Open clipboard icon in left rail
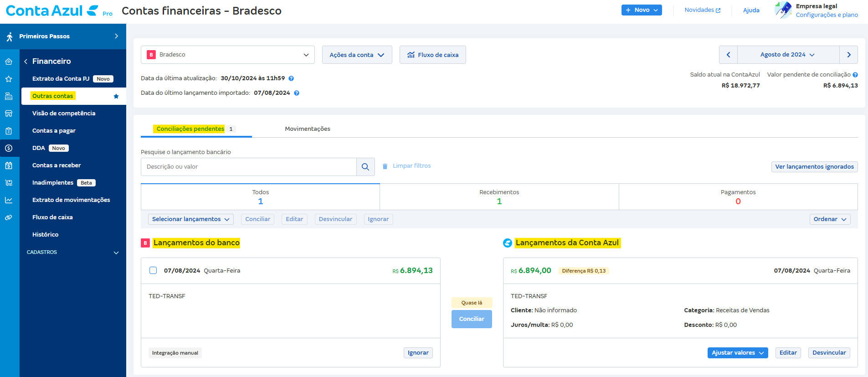Screen dimensions: 868x377 coord(9,131)
